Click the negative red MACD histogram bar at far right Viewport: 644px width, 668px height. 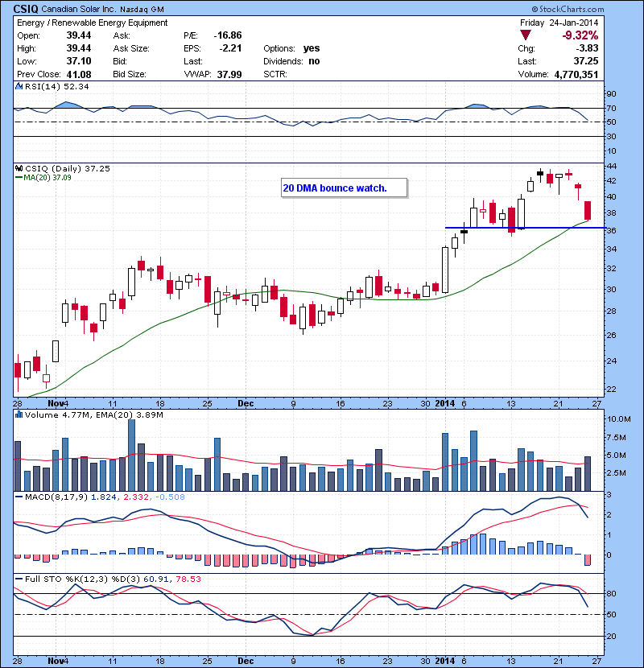[x=588, y=560]
